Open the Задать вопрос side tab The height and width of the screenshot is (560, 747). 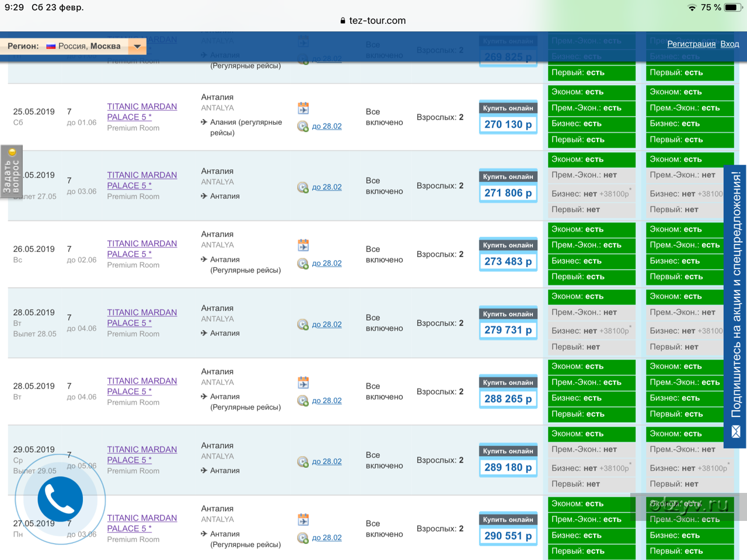(x=12, y=171)
